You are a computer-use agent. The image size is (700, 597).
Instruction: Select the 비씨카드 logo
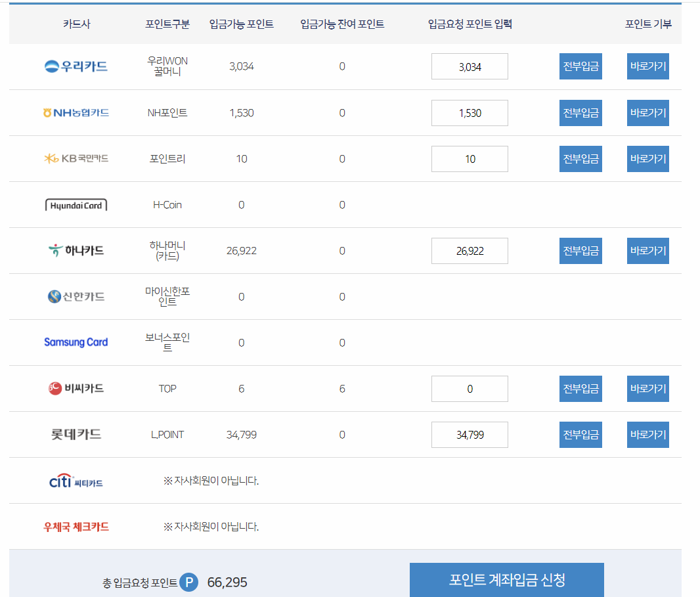click(75, 388)
